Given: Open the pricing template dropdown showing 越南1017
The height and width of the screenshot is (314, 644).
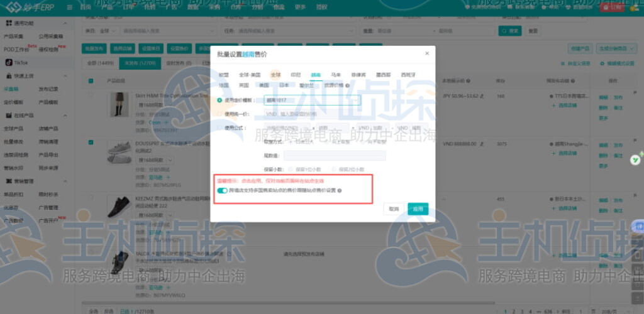Looking at the screenshot, I should pyautogui.click(x=312, y=100).
